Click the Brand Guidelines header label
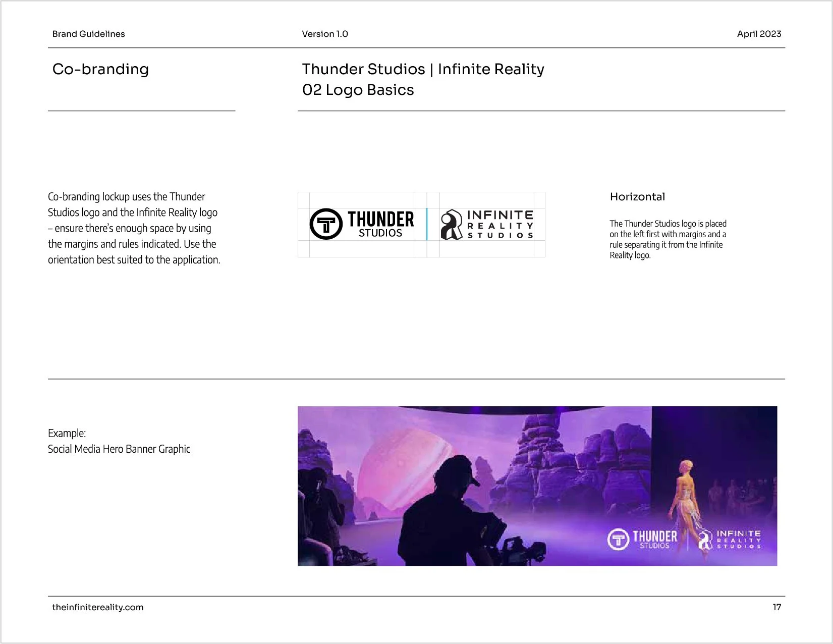This screenshot has width=833, height=644. tap(88, 34)
